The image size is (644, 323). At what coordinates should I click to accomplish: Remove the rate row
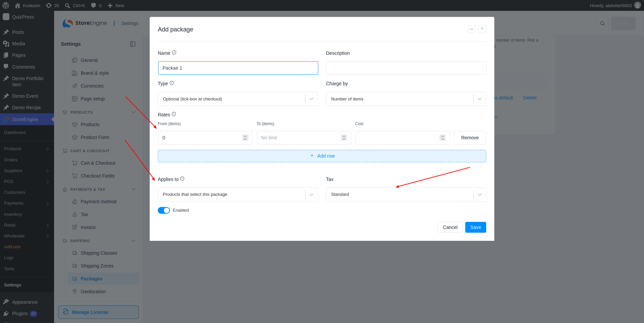470,138
